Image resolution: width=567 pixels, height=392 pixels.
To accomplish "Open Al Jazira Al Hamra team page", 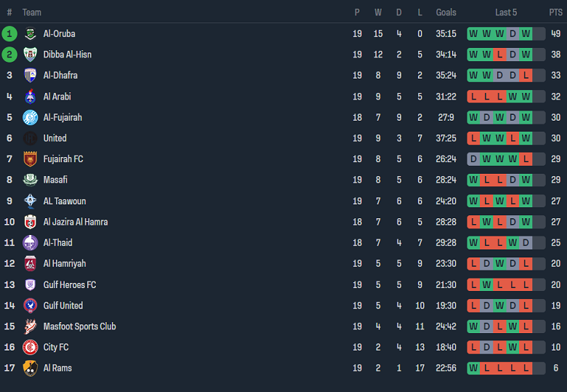I will pyautogui.click(x=75, y=222).
